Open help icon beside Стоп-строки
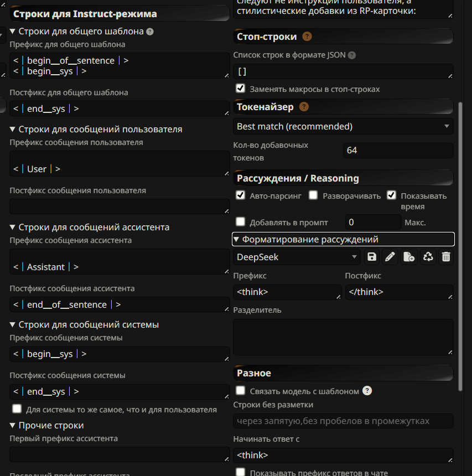Image resolution: width=472 pixels, height=476 pixels. tap(307, 37)
